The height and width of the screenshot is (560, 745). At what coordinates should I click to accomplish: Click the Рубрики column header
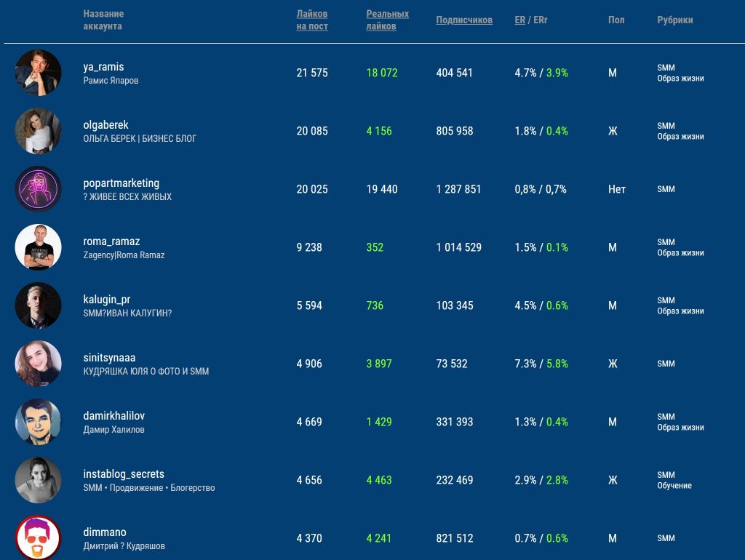tap(674, 20)
